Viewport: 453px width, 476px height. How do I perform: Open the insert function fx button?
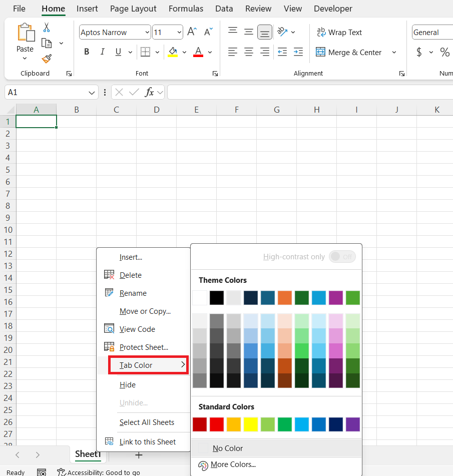tap(149, 92)
